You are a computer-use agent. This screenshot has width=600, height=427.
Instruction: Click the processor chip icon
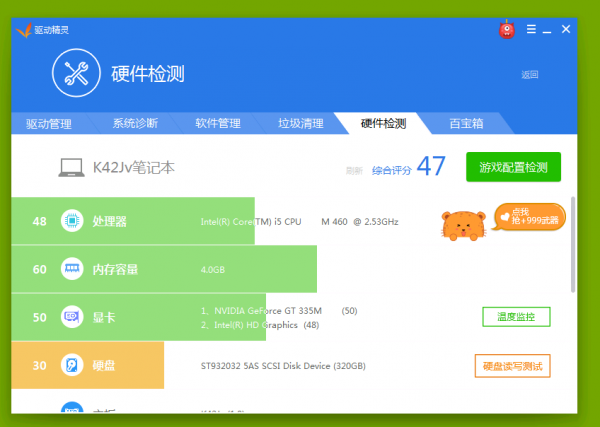[x=72, y=221]
